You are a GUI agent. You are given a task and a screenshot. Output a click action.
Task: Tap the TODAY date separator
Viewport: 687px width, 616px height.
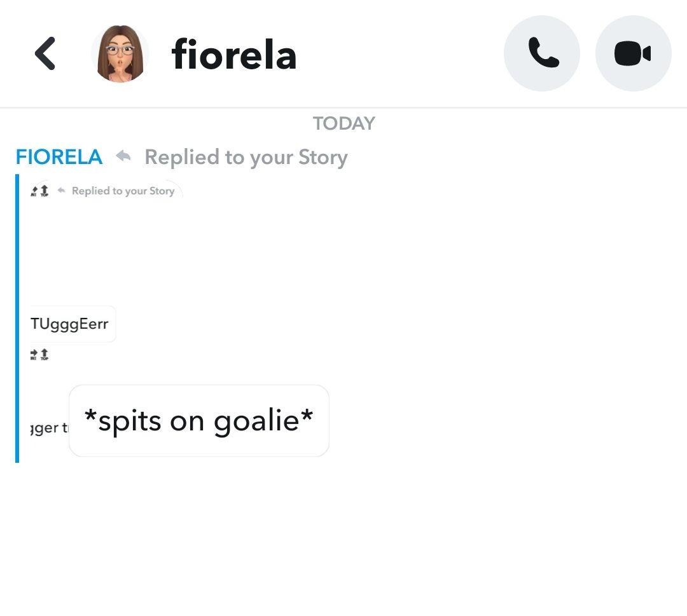pos(343,123)
